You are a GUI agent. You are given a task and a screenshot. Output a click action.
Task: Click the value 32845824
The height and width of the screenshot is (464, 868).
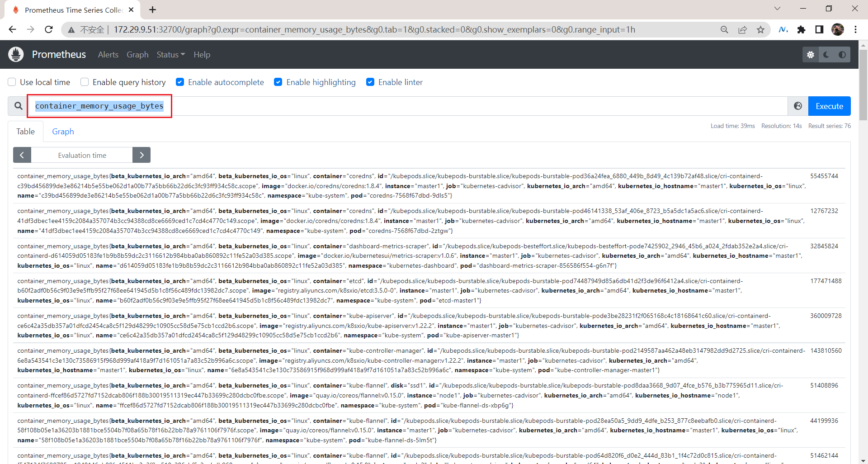824,246
